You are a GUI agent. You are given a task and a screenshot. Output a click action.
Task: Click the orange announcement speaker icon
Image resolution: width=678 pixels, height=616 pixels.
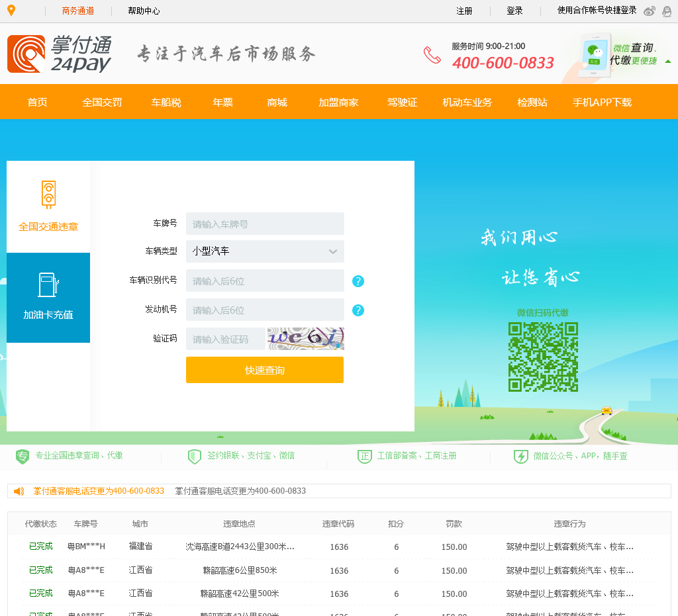click(x=19, y=491)
